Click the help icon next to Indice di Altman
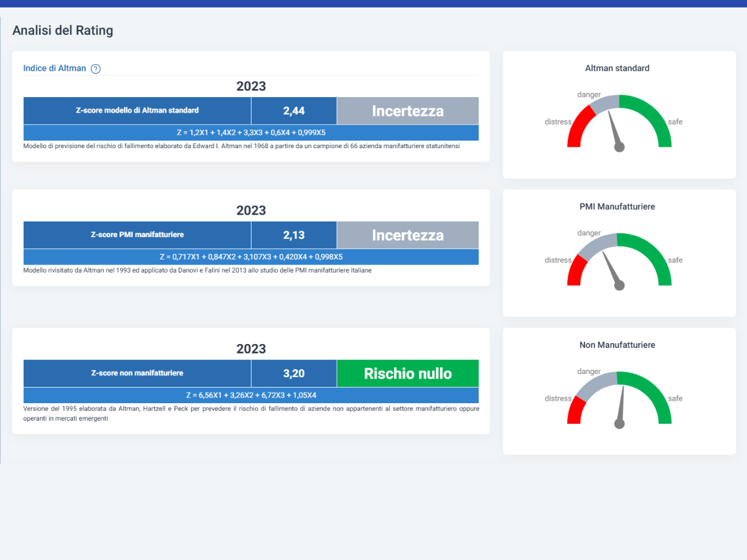Viewport: 747px width, 560px height. coord(96,69)
